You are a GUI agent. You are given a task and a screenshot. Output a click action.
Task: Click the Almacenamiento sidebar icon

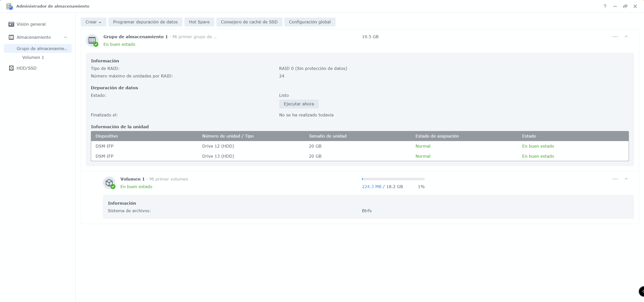coord(11,37)
